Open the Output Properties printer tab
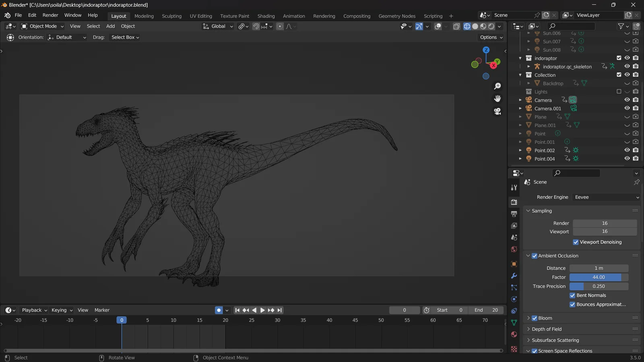 (514, 214)
